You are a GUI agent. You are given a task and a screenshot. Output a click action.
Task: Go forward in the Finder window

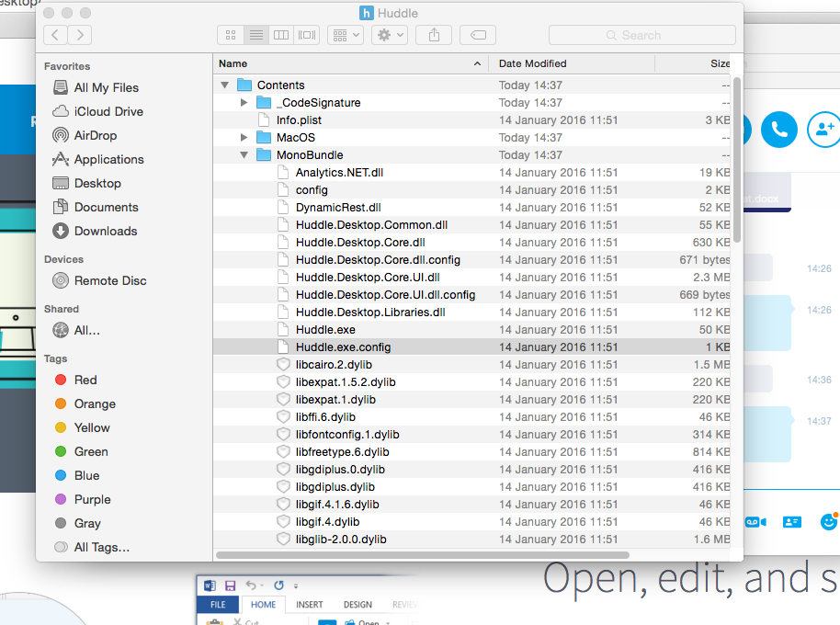pyautogui.click(x=80, y=35)
